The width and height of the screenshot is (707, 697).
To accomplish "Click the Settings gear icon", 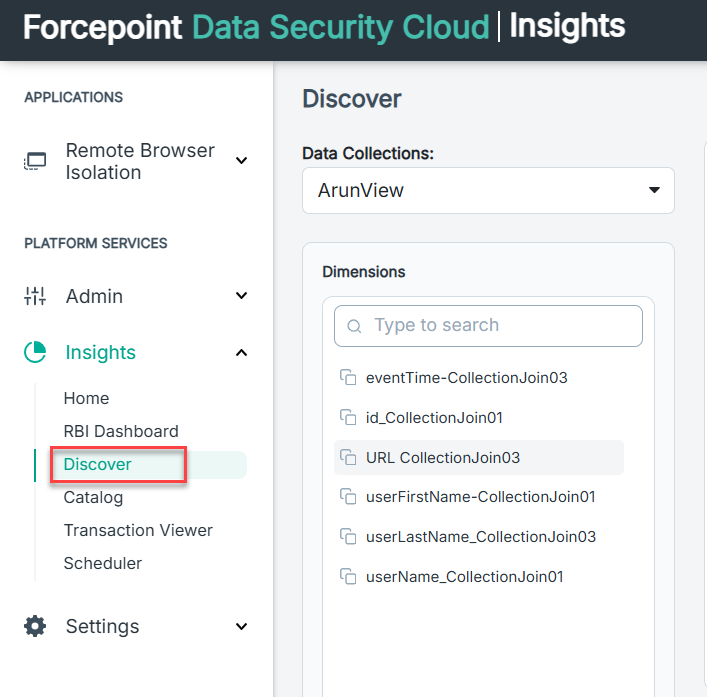I will [35, 626].
